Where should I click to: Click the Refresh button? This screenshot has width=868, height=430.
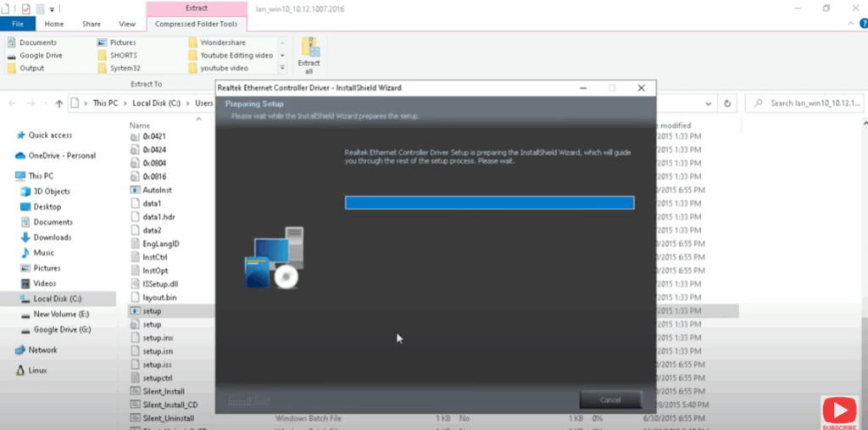click(x=726, y=103)
